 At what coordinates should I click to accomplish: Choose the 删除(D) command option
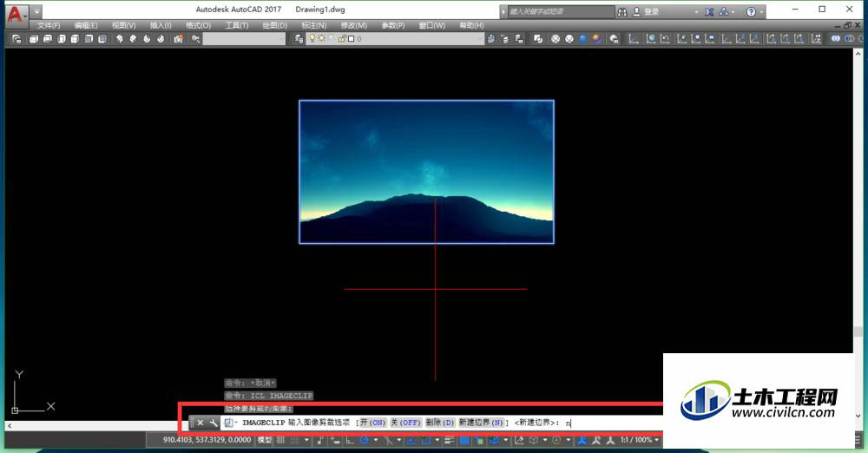pyautogui.click(x=440, y=423)
